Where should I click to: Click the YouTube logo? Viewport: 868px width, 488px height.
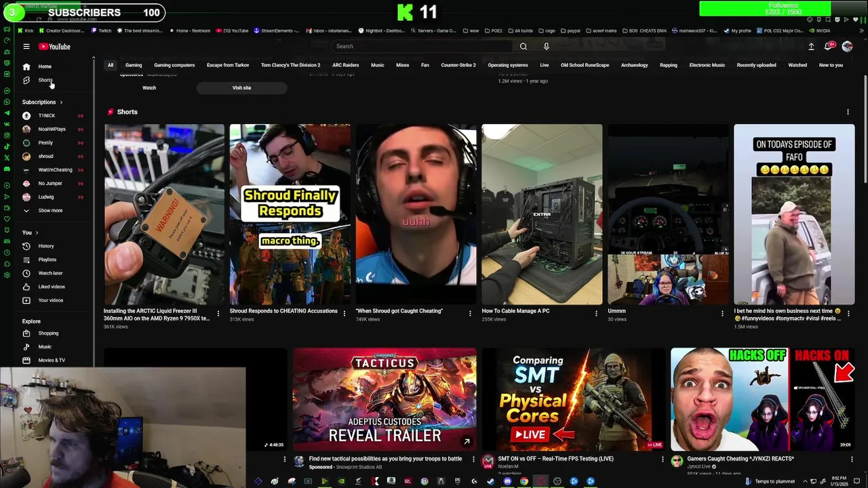point(54,47)
